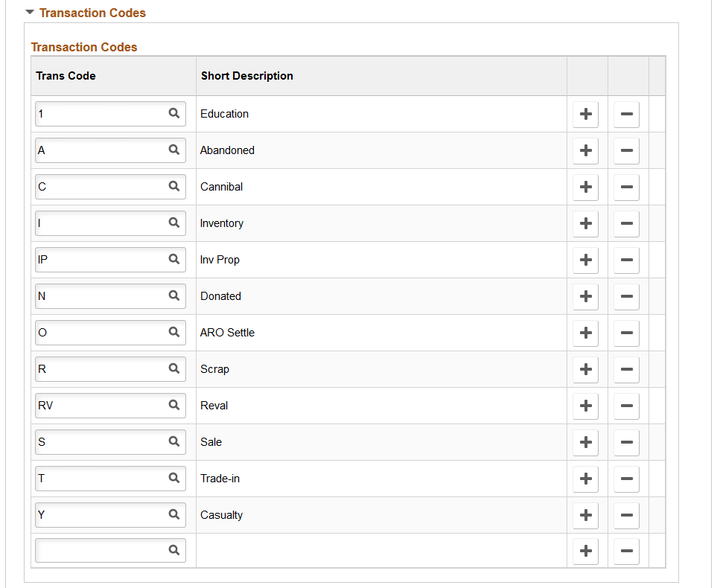Add a row below Casualty
The height and width of the screenshot is (588, 720).
[585, 515]
